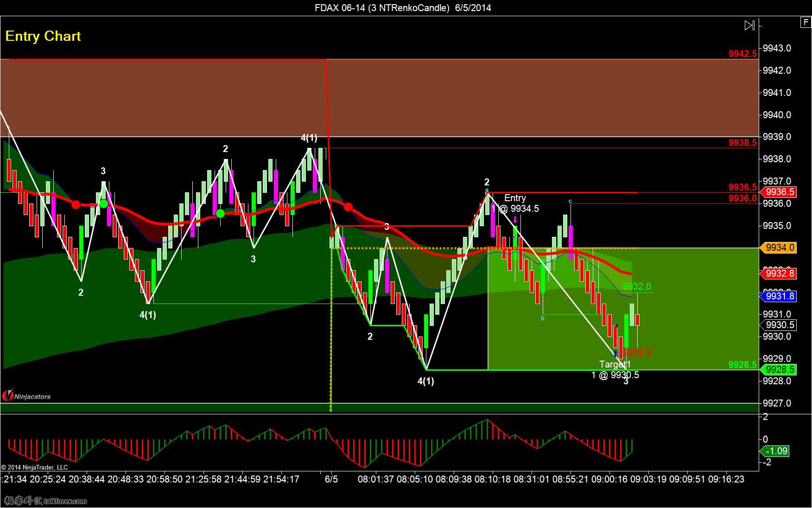Select the green -1.09 indicator value tag

click(x=774, y=451)
